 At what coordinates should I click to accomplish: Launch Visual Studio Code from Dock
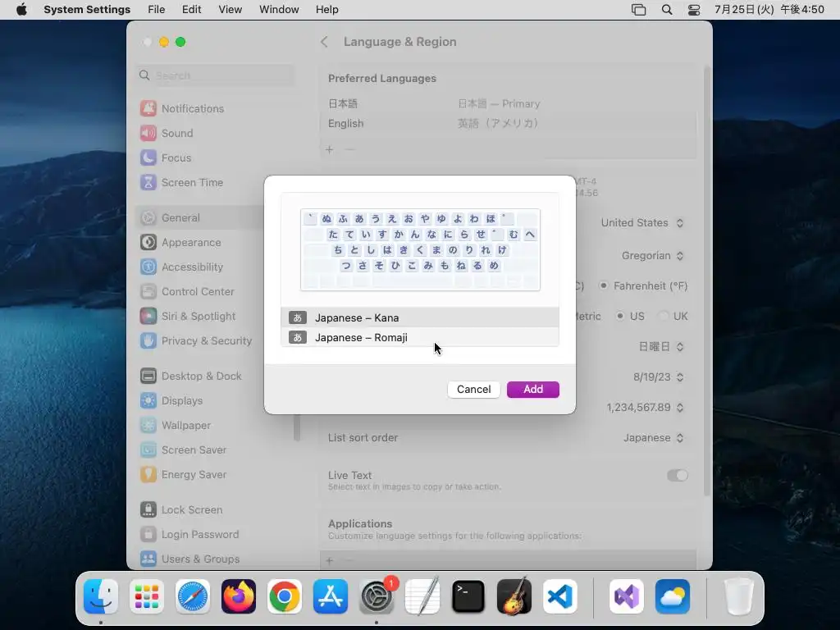559,596
